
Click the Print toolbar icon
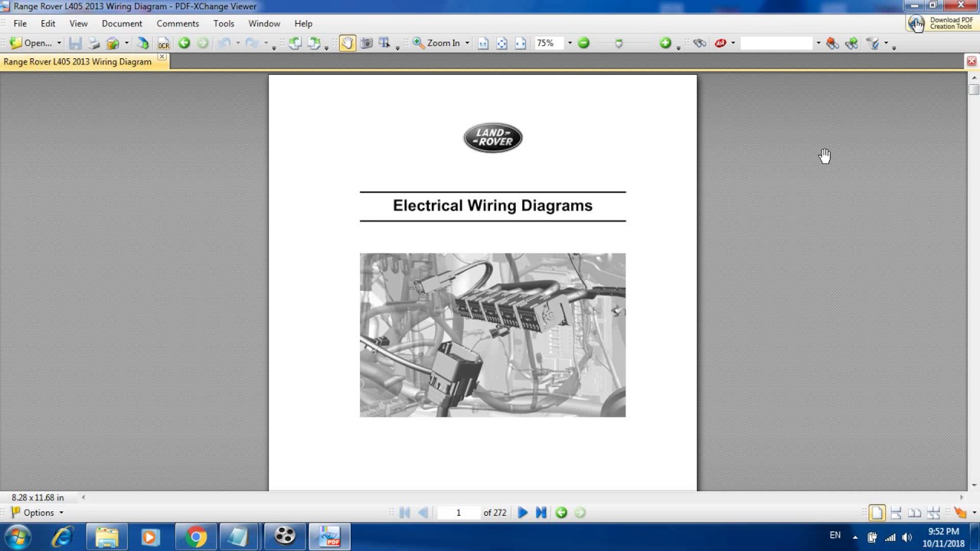94,43
